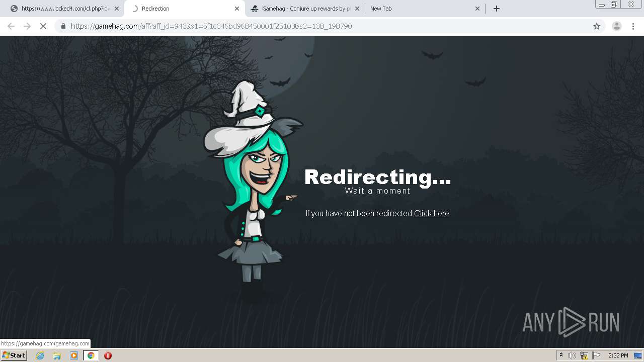Click the padlock site info icon
The image size is (644, 362).
(63, 26)
